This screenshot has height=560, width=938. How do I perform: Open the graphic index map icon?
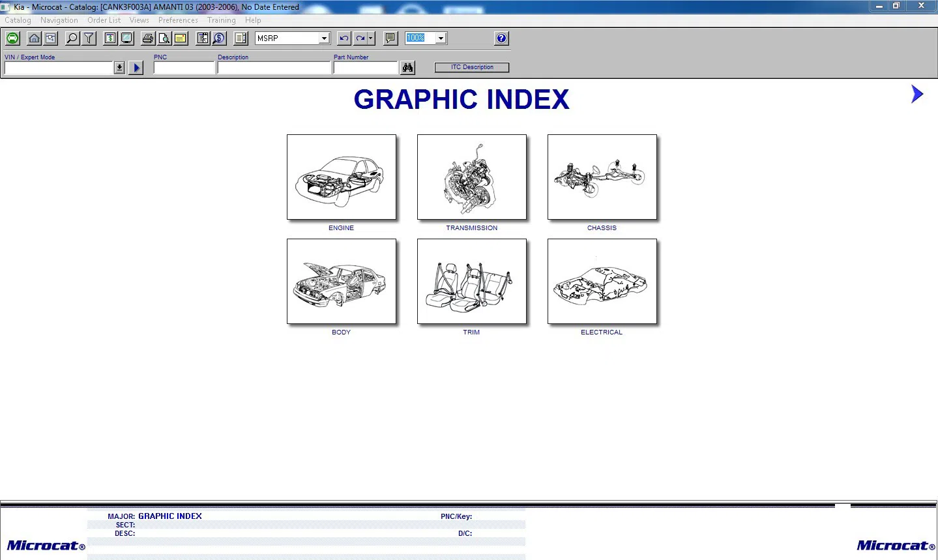click(50, 38)
